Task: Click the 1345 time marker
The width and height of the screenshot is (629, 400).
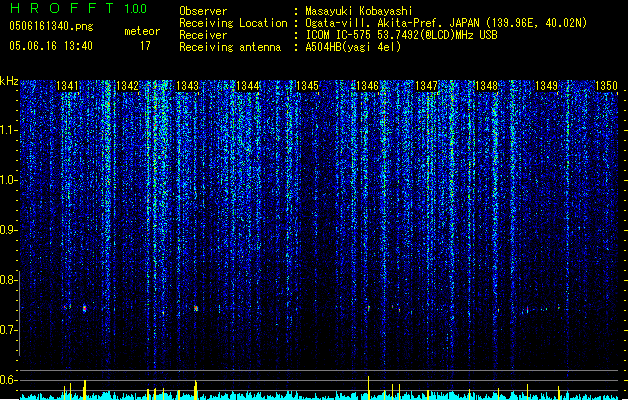Action: click(307, 85)
